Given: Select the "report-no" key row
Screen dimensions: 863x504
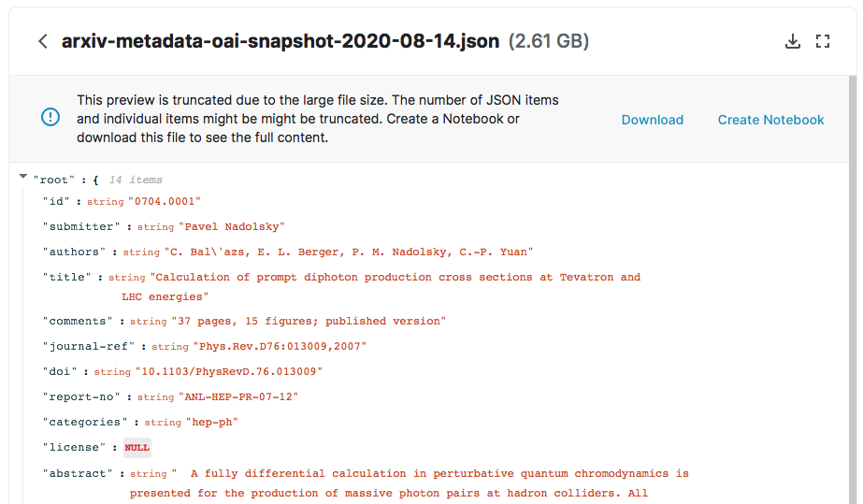Looking at the screenshot, I should click(x=81, y=396).
